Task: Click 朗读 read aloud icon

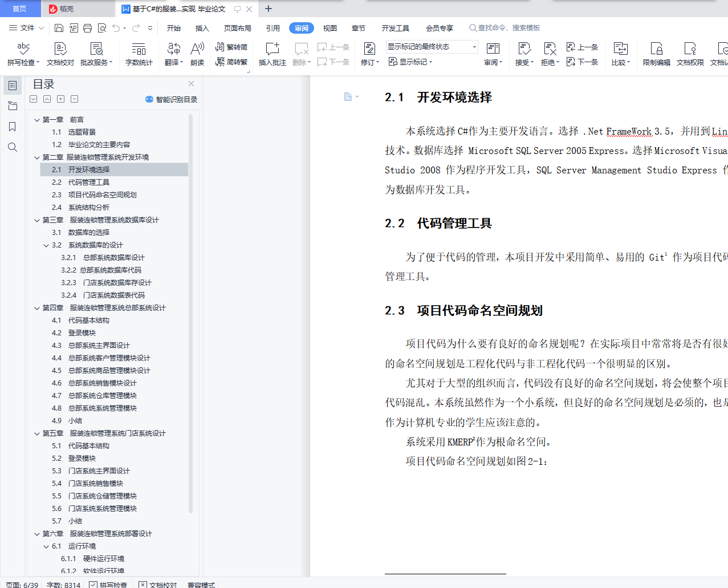Action: 197,55
